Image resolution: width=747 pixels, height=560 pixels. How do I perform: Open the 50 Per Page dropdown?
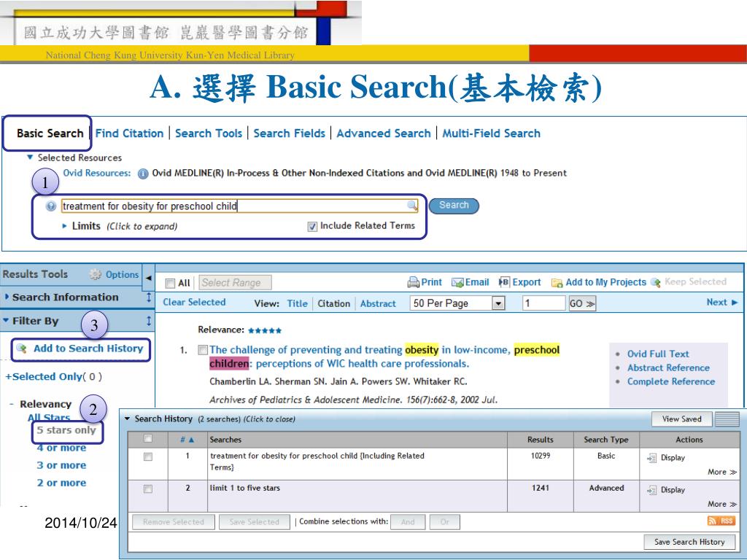coord(457,303)
